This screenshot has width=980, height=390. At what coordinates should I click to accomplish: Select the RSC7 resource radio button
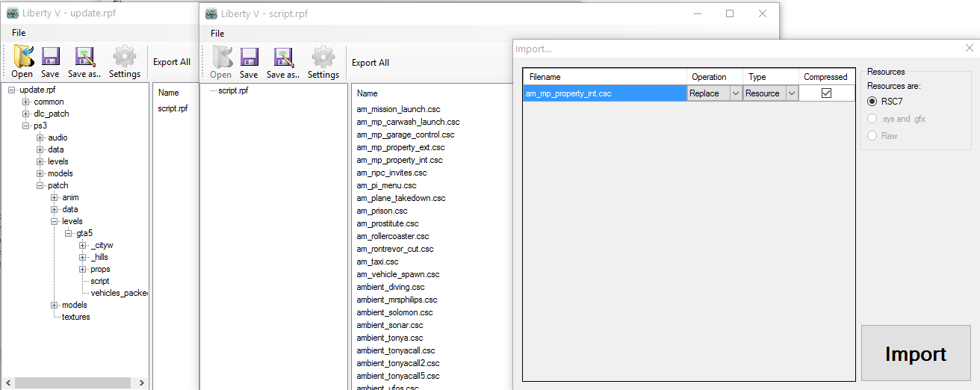click(872, 102)
